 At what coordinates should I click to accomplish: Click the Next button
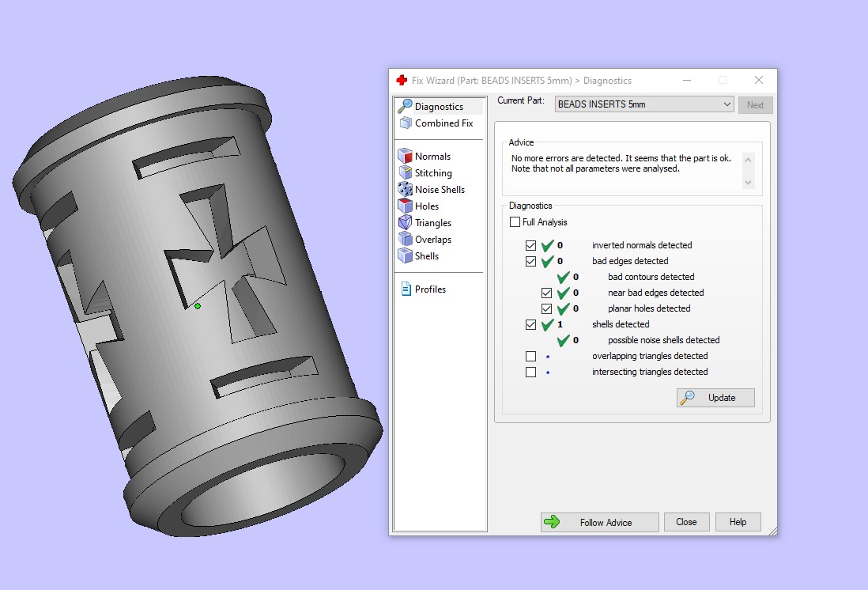pos(755,104)
